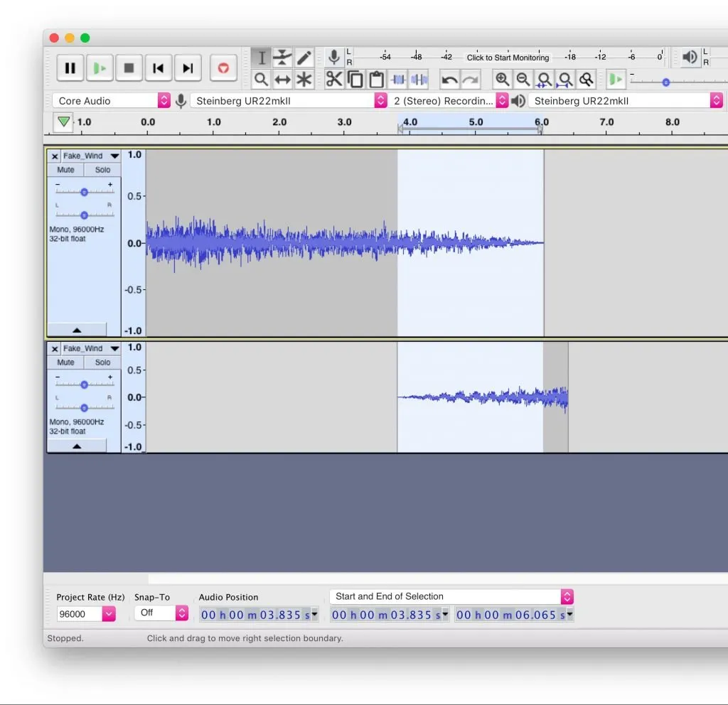Copy selection with the Copy icon
The height and width of the screenshot is (705, 728).
pyautogui.click(x=355, y=80)
